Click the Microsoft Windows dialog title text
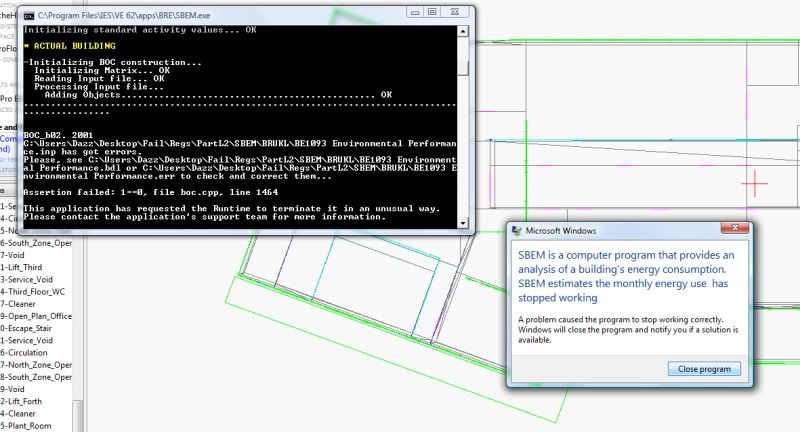This screenshot has height=432, width=800. pos(561,231)
